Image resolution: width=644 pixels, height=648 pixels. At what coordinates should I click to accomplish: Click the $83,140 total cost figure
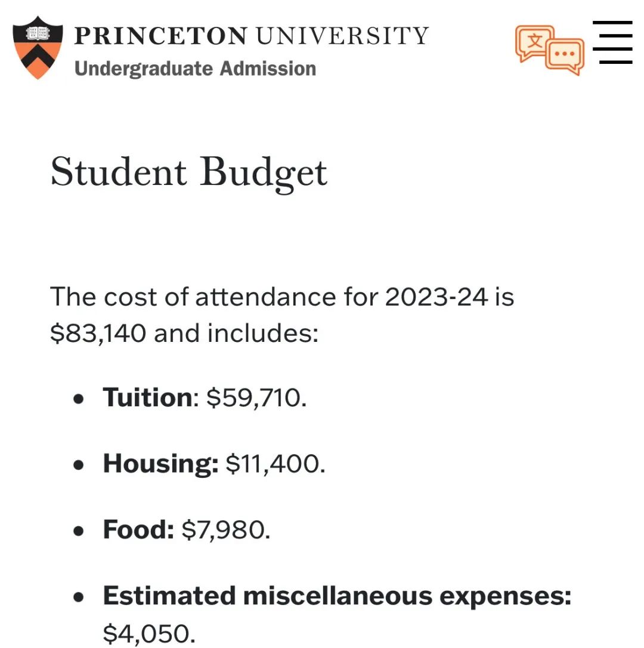[98, 333]
